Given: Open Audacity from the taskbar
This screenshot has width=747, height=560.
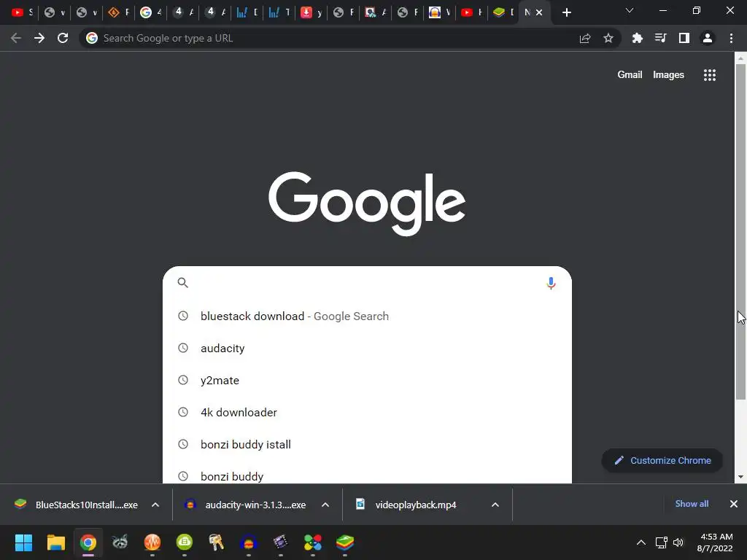Looking at the screenshot, I should pos(249,542).
